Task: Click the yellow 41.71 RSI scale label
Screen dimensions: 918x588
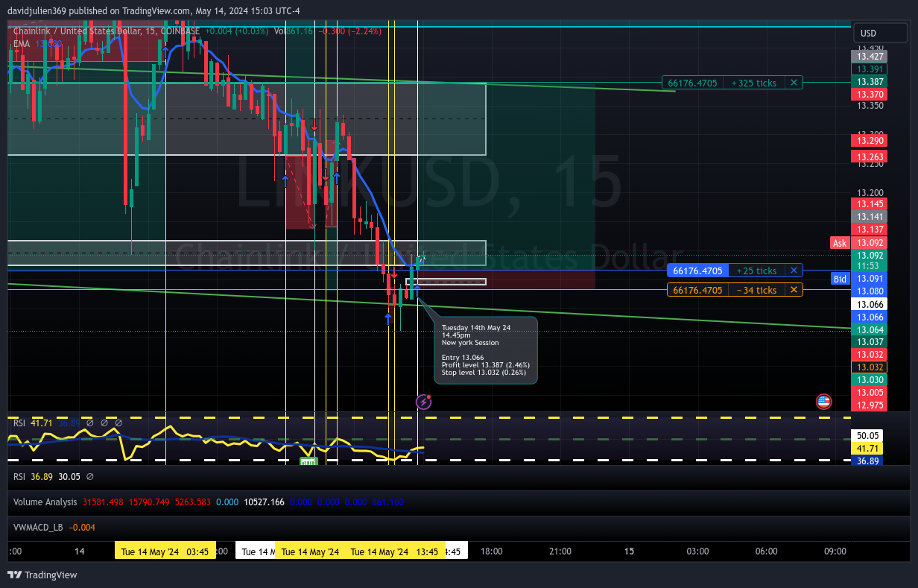Action: [869, 449]
